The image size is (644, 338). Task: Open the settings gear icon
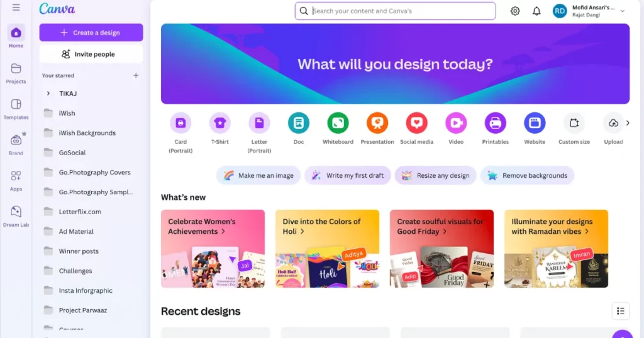point(515,11)
